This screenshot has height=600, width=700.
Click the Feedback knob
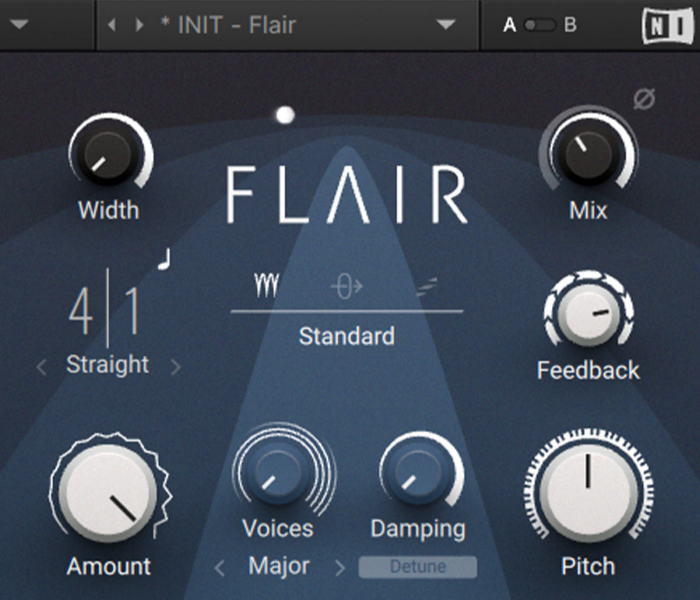pos(588,314)
